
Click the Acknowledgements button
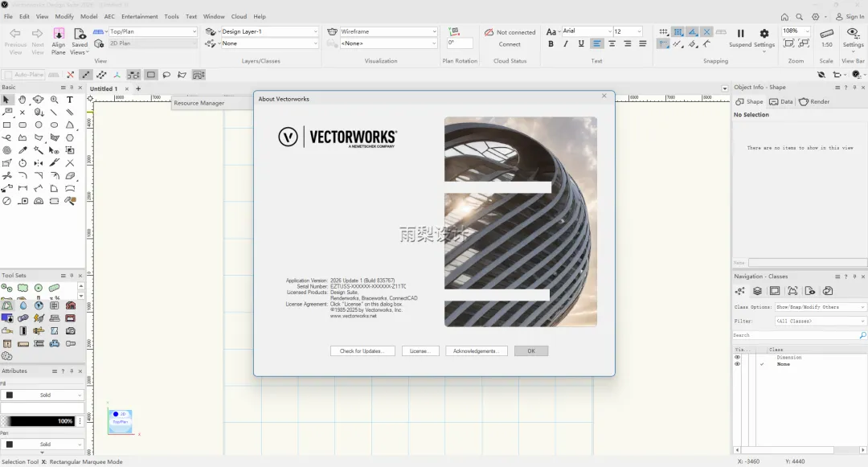click(476, 350)
